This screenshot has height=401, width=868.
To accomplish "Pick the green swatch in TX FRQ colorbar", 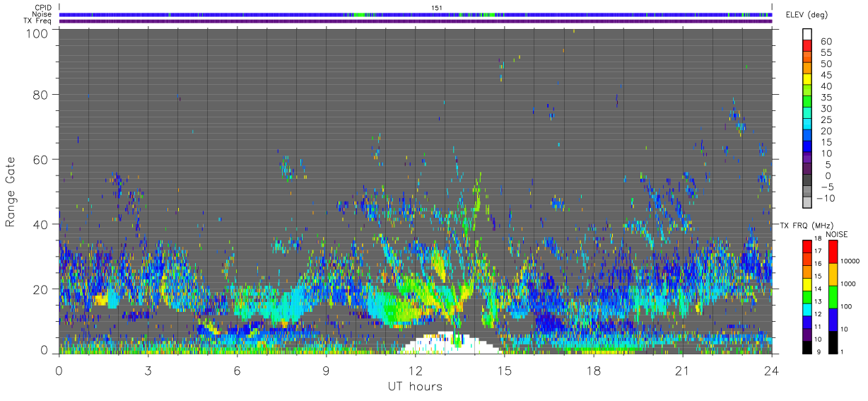I will 807,296.
